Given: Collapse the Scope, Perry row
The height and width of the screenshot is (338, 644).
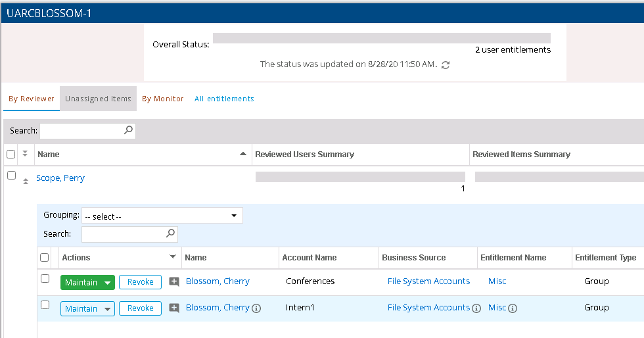Looking at the screenshot, I should tap(26, 181).
